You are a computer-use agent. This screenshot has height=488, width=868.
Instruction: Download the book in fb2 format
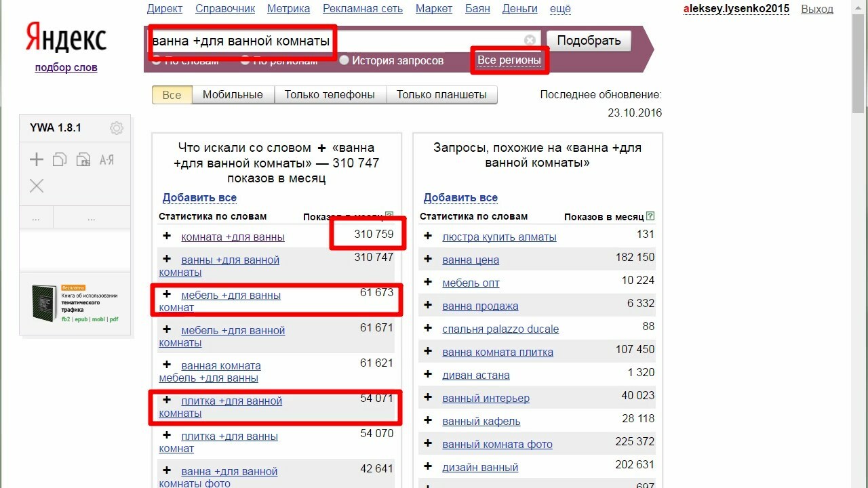point(66,319)
